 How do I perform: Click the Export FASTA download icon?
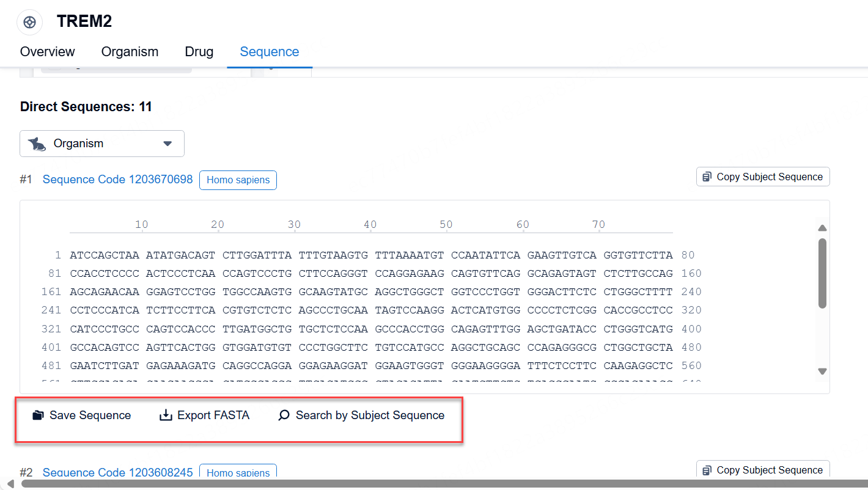coord(166,415)
